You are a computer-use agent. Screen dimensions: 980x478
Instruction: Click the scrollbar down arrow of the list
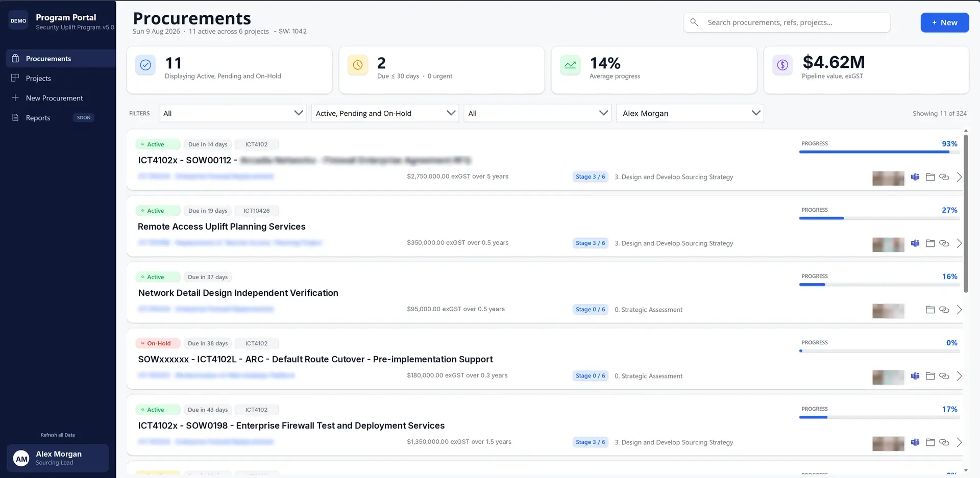point(966,470)
